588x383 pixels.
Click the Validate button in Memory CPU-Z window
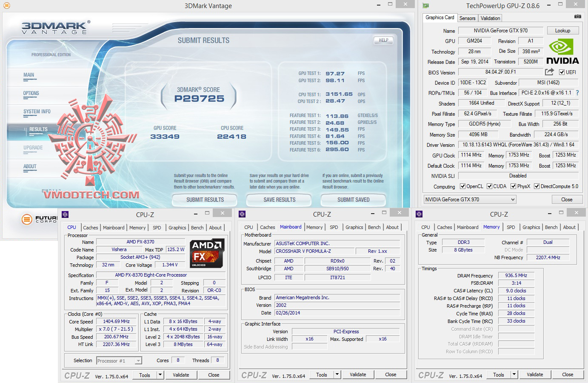point(535,374)
